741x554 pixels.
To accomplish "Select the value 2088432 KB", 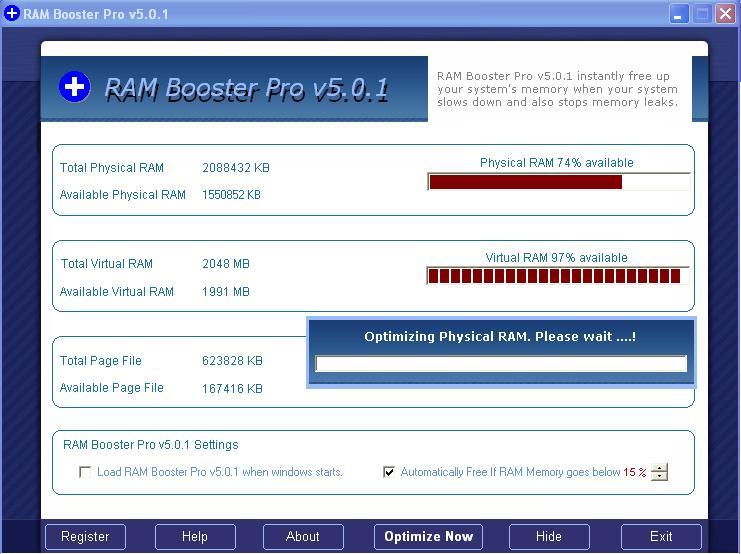I will (236, 168).
